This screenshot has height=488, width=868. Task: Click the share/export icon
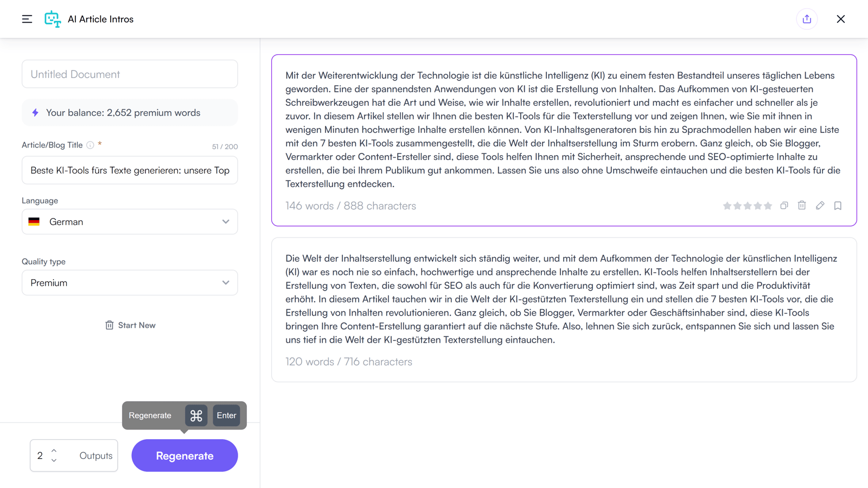pos(807,19)
